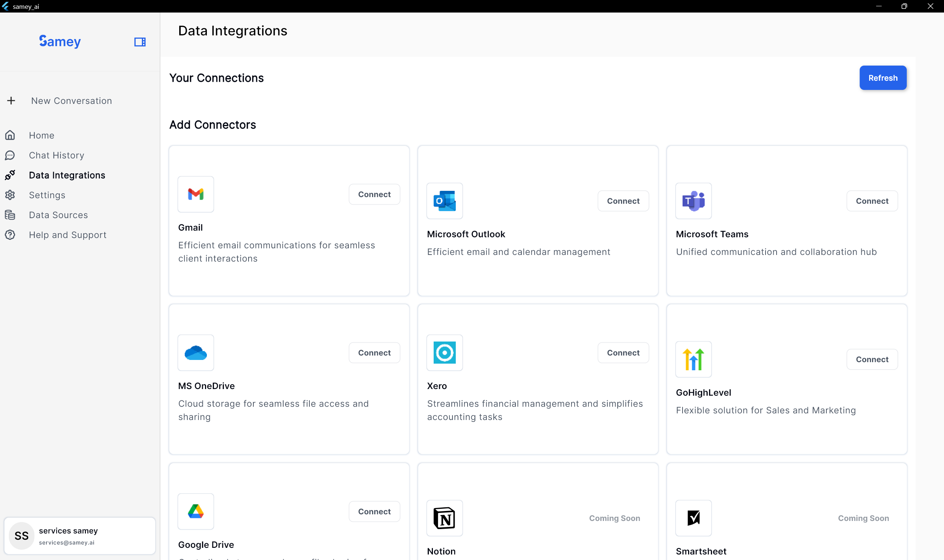This screenshot has width=944, height=560.
Task: Click the Smartsheet logo icon
Action: pos(693,518)
